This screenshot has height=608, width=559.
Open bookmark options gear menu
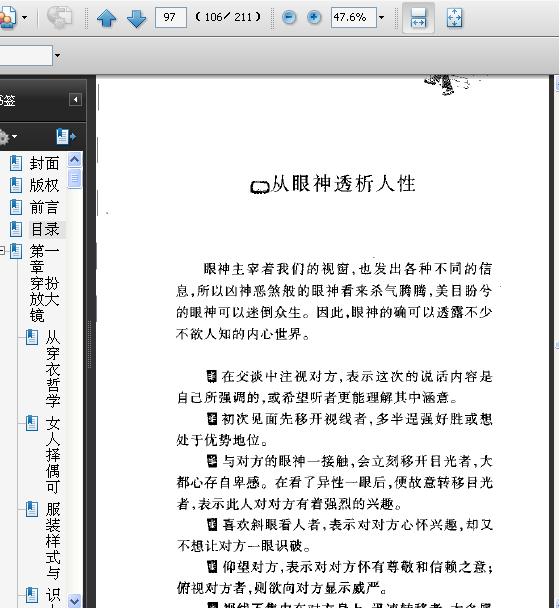(x=8, y=137)
